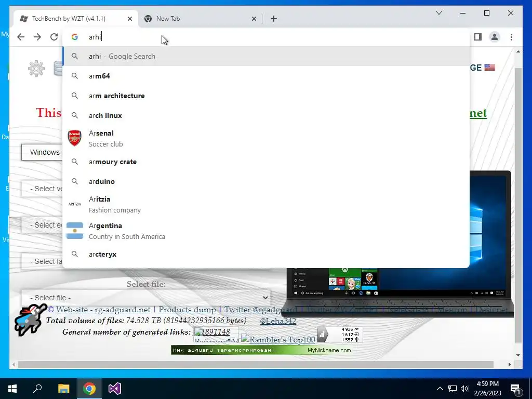Close the TechBench by WZT tab

(x=129, y=19)
